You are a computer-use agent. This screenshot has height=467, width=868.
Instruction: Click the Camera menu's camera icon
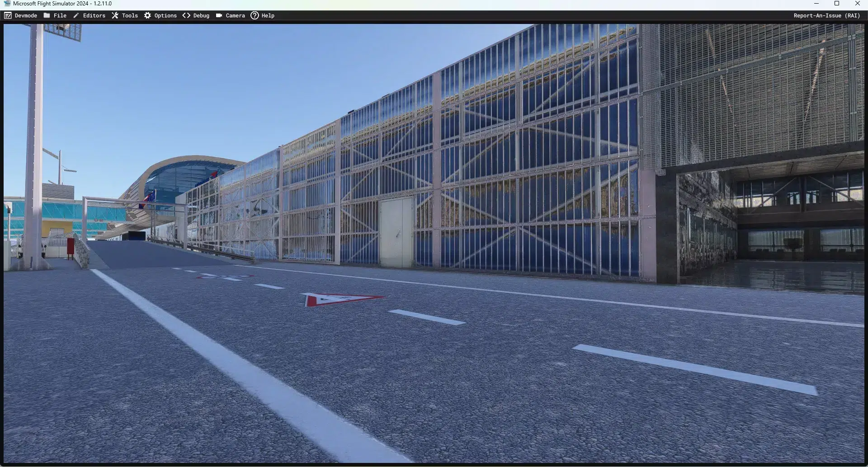pos(219,15)
